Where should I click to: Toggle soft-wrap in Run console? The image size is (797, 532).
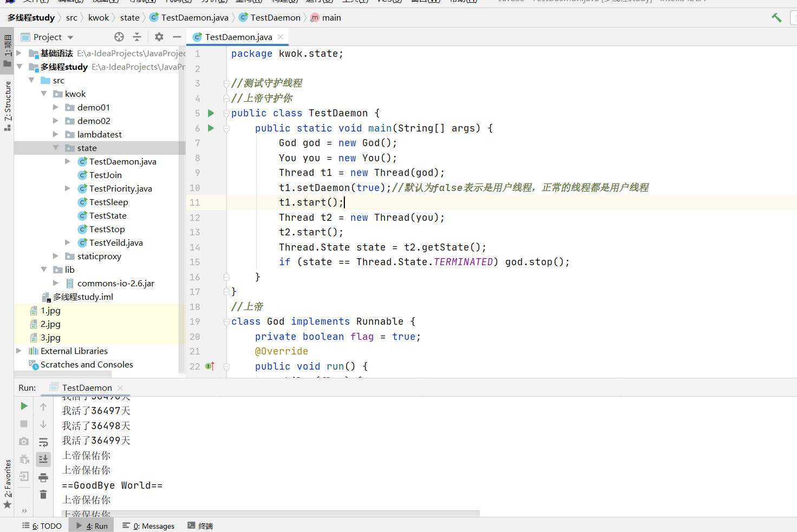coord(43,442)
